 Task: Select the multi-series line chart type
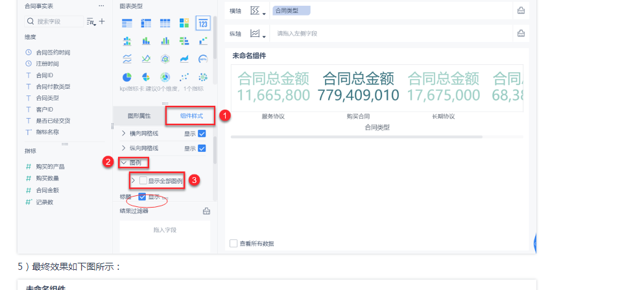pyautogui.click(x=146, y=59)
